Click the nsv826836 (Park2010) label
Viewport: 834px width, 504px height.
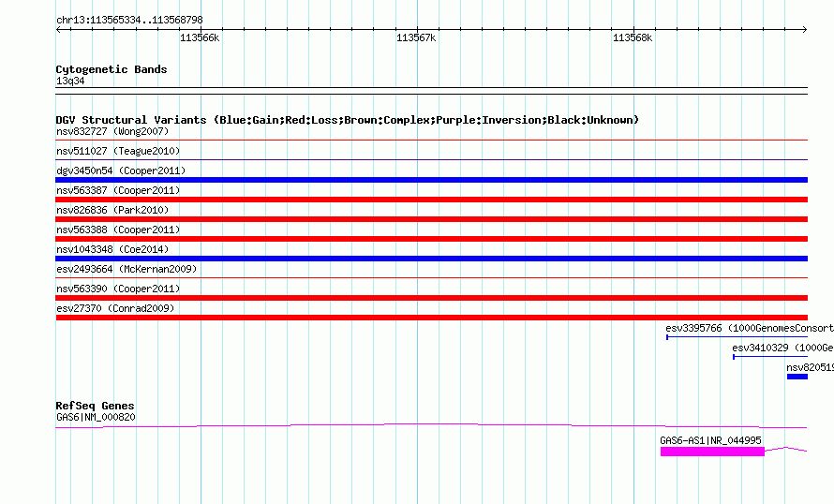pos(112,210)
